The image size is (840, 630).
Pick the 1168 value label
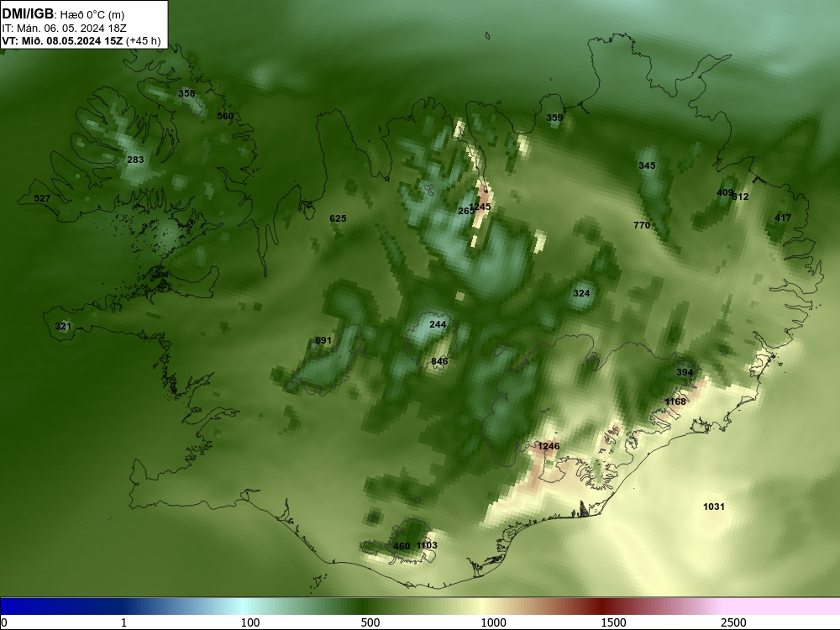click(675, 402)
